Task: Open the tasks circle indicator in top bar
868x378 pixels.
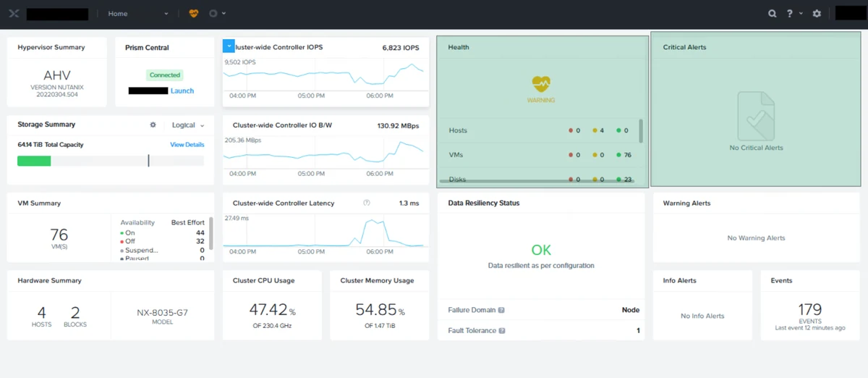Action: click(213, 14)
